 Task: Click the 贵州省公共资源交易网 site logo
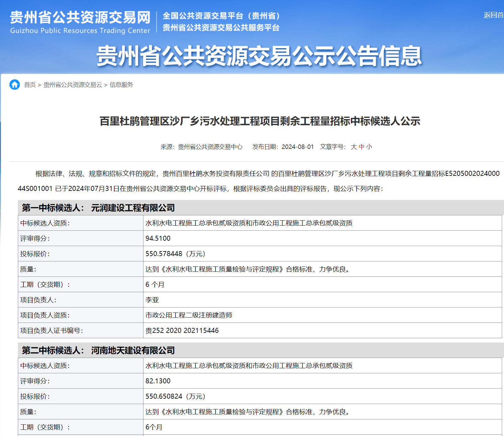pyautogui.click(x=80, y=22)
